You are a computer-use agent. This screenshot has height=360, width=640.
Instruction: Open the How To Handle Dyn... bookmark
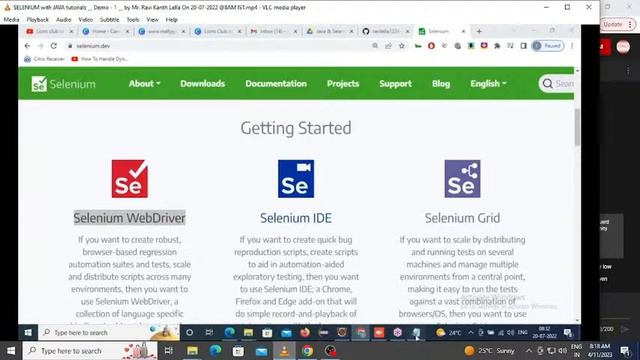(x=100, y=59)
